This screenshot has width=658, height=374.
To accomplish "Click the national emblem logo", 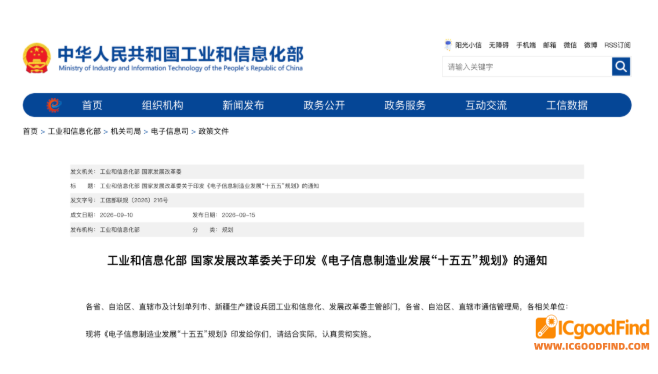I will pos(37,58).
